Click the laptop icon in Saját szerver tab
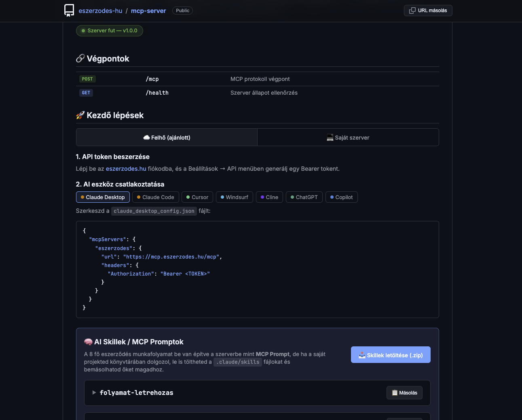Image resolution: width=522 pixels, height=420 pixels. click(x=330, y=137)
